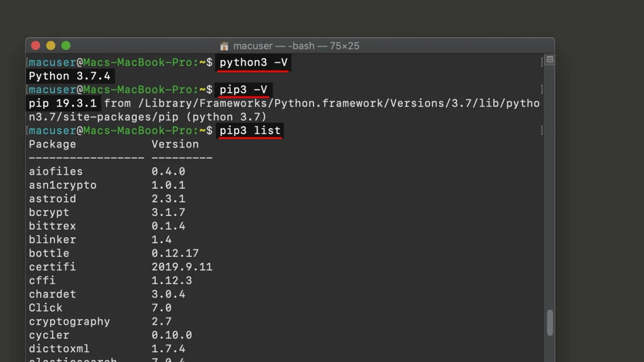Click version '0.4.0' of aiofiles
This screenshot has height=362, width=644.
coord(169,172)
